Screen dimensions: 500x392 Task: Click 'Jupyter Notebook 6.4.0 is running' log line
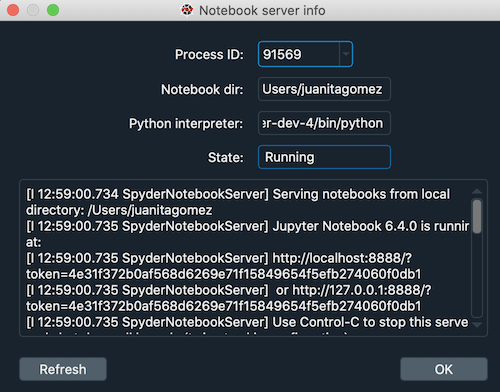click(x=248, y=226)
